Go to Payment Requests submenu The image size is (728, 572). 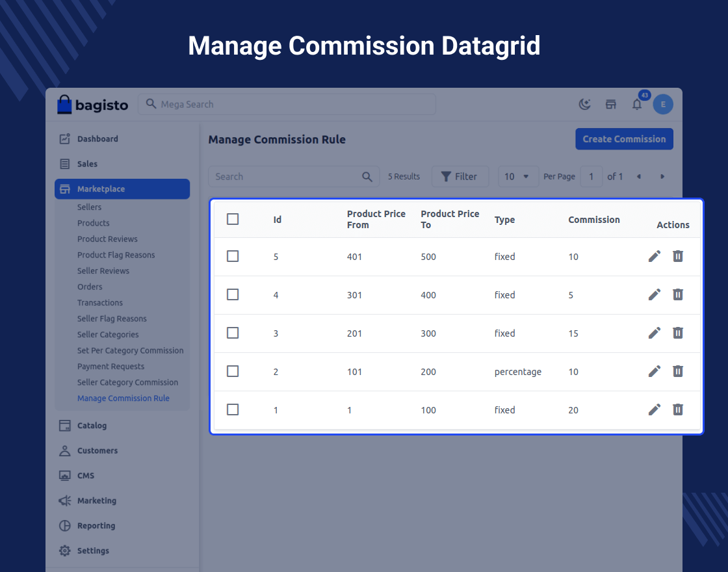click(110, 367)
